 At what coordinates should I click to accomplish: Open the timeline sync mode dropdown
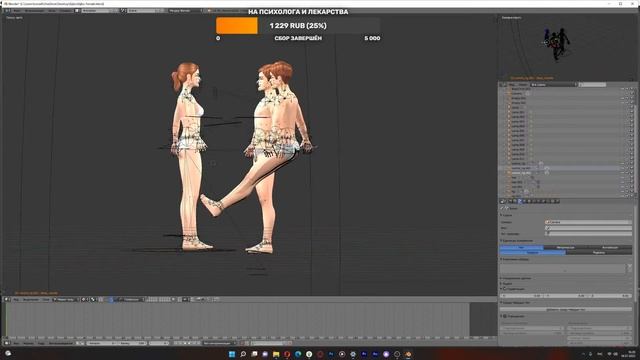(x=219, y=343)
